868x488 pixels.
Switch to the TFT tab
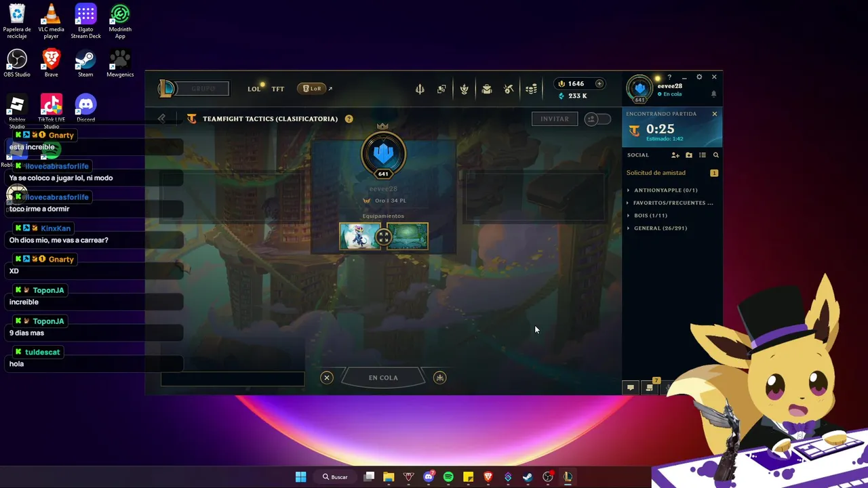tap(278, 89)
